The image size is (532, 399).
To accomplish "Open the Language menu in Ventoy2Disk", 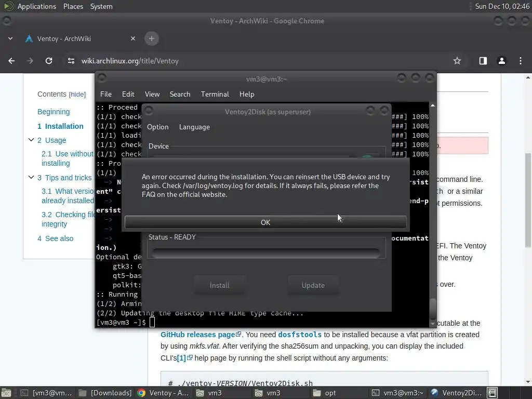I will point(194,127).
